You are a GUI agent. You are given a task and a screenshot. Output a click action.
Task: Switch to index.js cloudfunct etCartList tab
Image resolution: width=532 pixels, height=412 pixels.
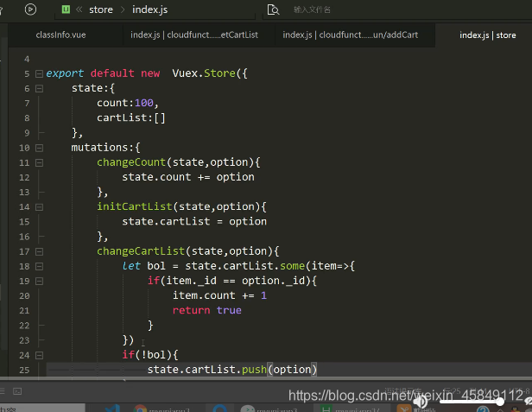[194, 35]
